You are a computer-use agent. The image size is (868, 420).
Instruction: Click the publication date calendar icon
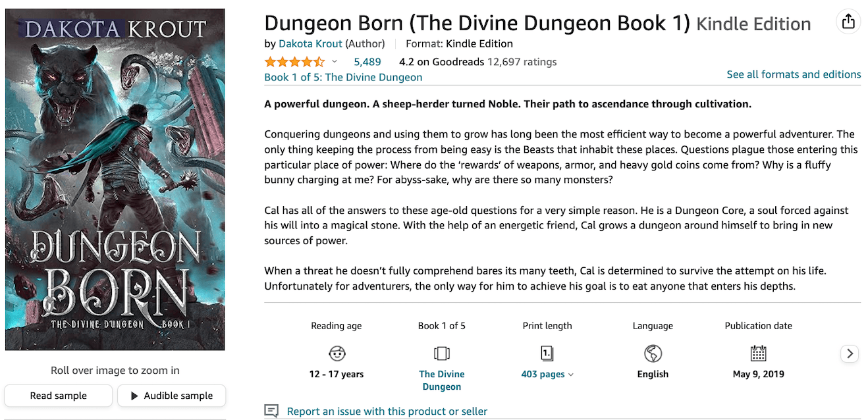coord(758,354)
